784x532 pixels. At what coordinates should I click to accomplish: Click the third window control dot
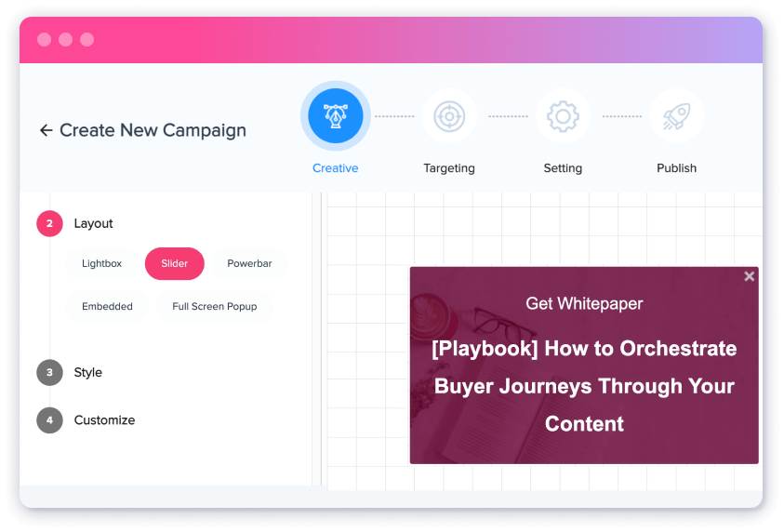[x=87, y=39]
